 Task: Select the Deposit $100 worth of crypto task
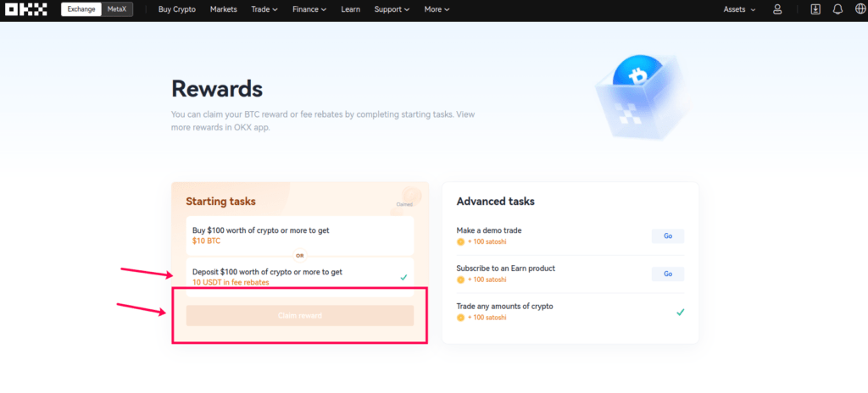tap(299, 277)
